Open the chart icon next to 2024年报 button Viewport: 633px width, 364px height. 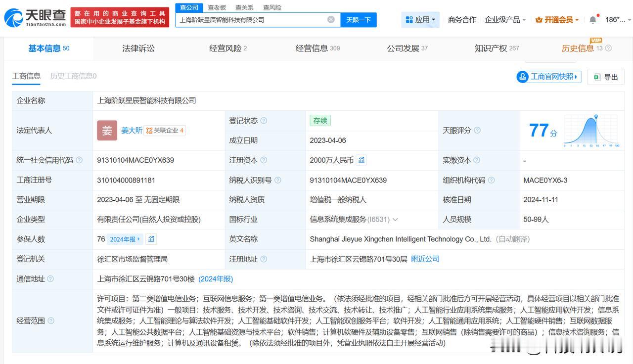[x=151, y=239]
